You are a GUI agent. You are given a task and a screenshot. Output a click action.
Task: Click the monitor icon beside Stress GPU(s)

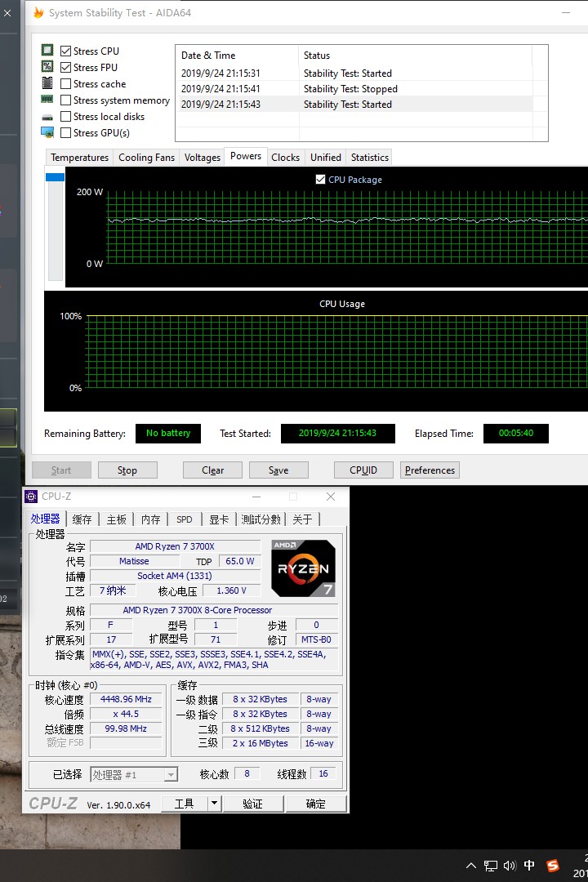[x=47, y=133]
